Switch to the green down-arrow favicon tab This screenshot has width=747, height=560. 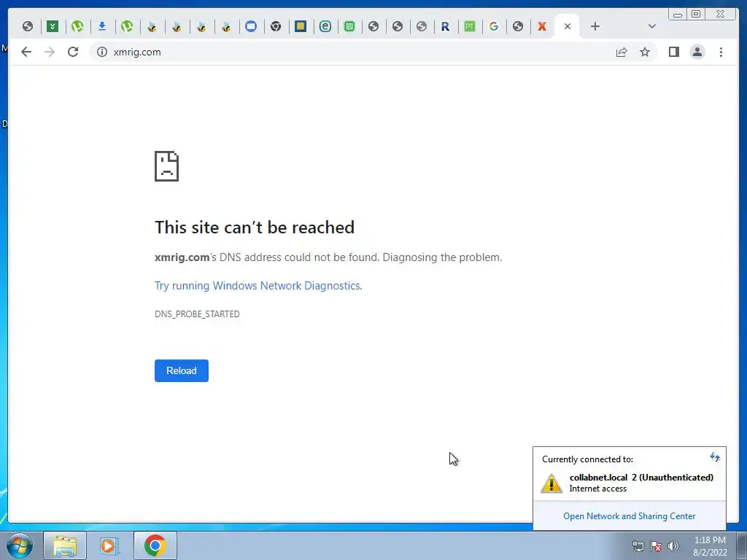pos(53,26)
